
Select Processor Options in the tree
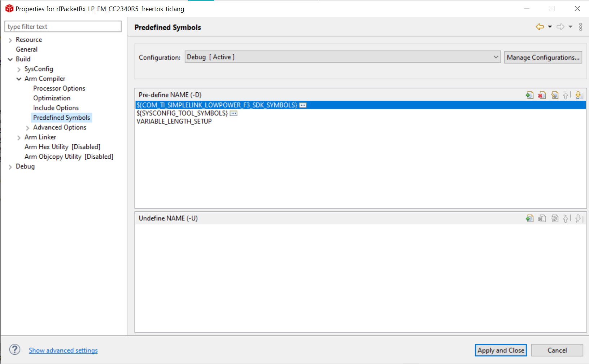tap(59, 88)
